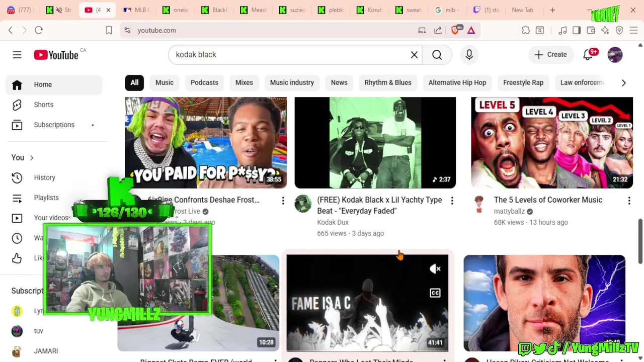Click the Kodak Dux channel avatar
This screenshot has height=362, width=644.
(x=303, y=204)
